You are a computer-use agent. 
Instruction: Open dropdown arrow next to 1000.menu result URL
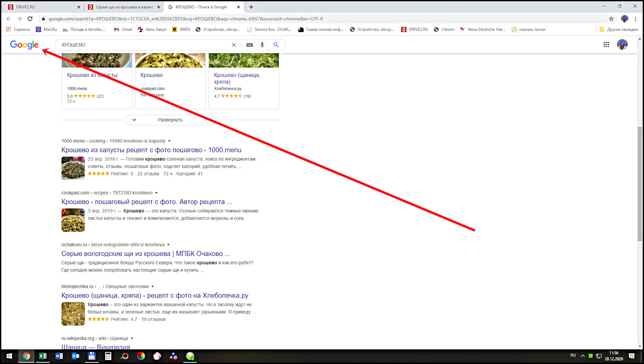pos(169,141)
